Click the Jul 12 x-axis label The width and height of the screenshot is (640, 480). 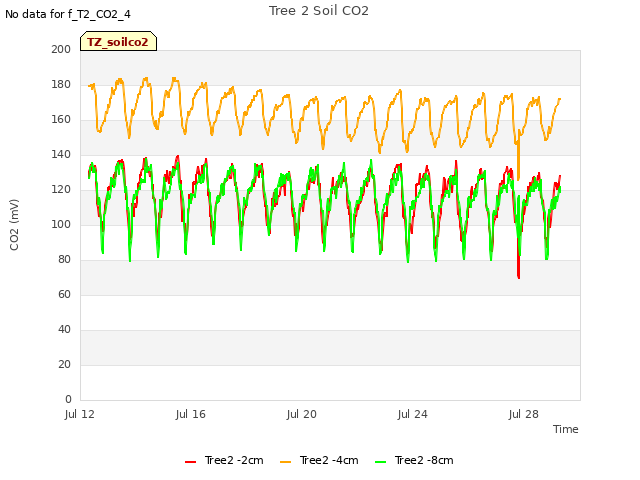pyautogui.click(x=80, y=414)
